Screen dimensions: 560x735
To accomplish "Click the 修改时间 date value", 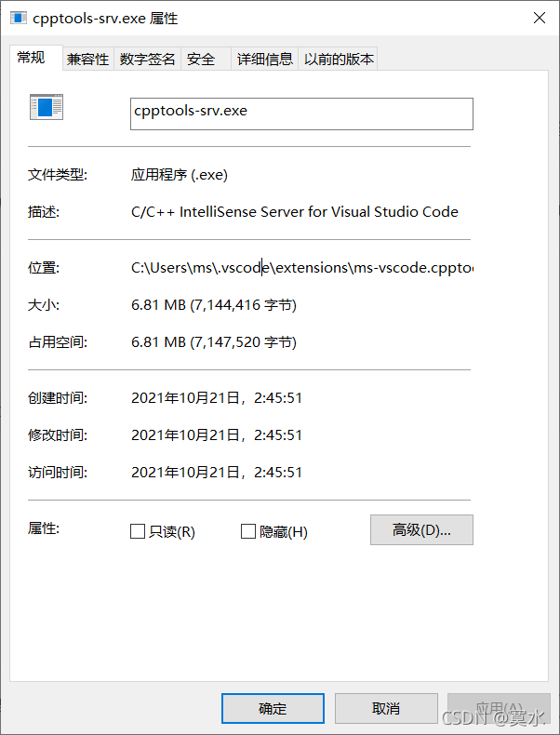I will click(217, 435).
